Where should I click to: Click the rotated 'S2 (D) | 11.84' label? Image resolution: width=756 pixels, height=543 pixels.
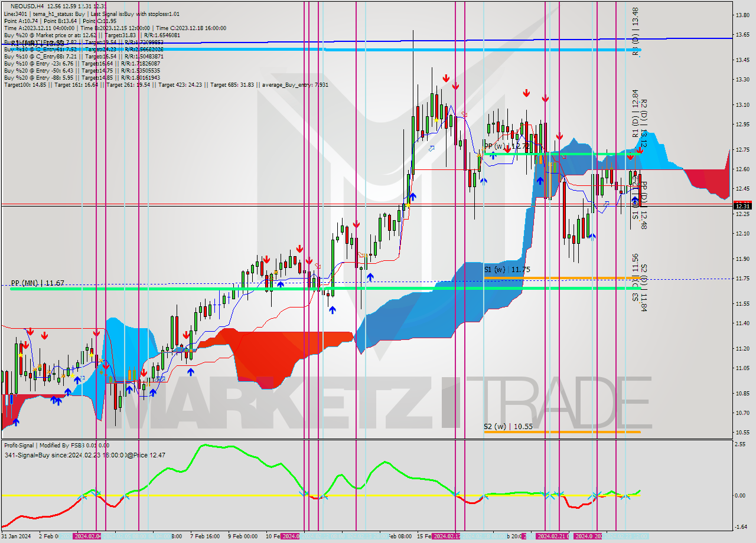[x=644, y=288]
